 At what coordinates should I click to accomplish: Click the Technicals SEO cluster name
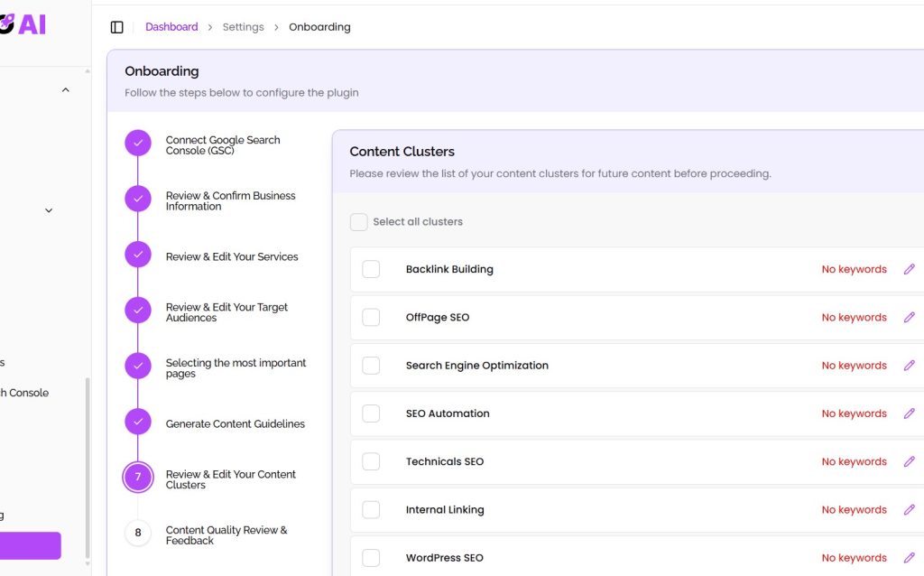pyautogui.click(x=444, y=461)
